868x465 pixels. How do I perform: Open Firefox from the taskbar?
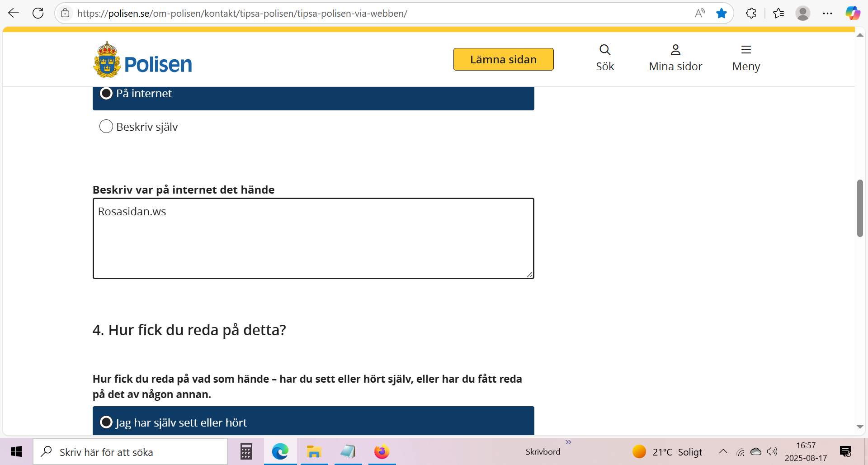tap(382, 451)
